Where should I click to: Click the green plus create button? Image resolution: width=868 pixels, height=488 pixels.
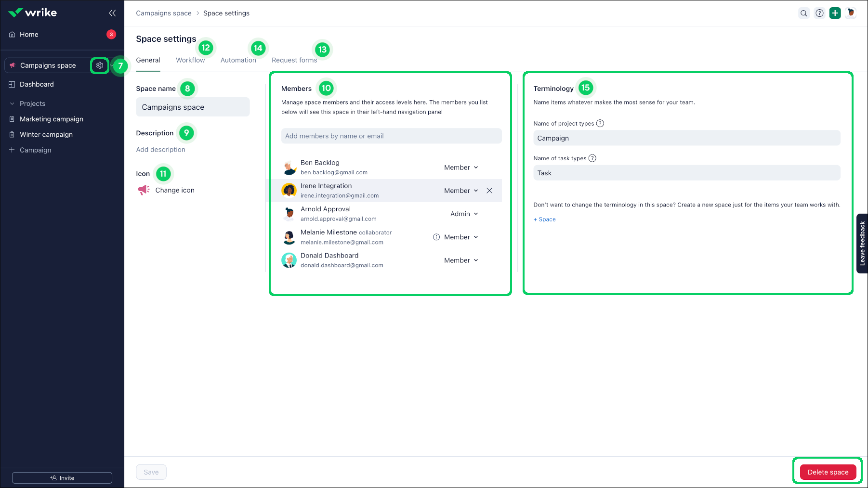[x=835, y=13]
